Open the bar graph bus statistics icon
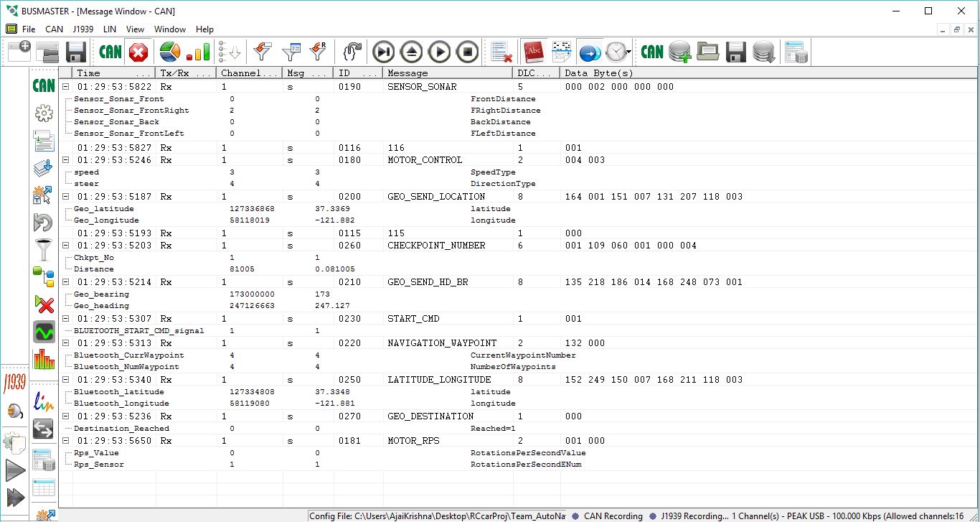 click(199, 52)
